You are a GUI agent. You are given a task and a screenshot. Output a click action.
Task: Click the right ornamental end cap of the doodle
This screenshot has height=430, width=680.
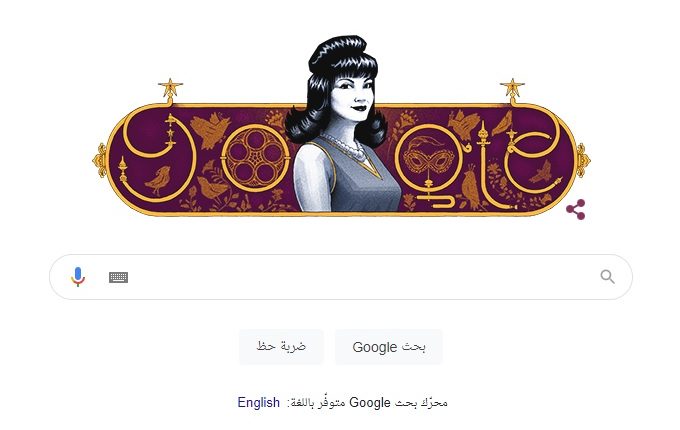pos(583,160)
